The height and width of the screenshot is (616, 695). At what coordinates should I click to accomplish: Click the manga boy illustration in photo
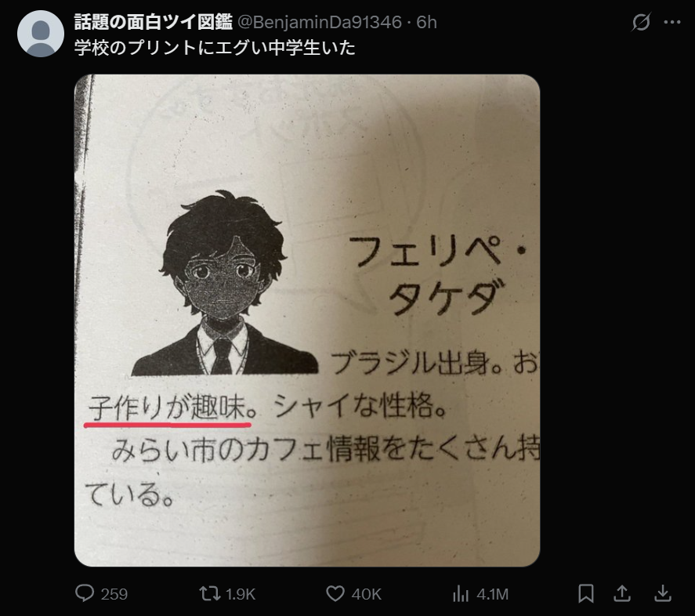(x=225, y=283)
